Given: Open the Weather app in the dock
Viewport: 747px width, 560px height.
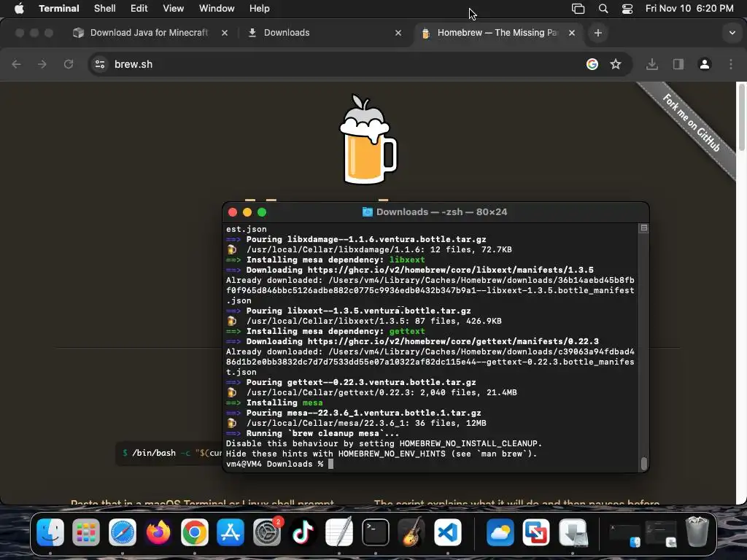Looking at the screenshot, I should pyautogui.click(x=500, y=532).
